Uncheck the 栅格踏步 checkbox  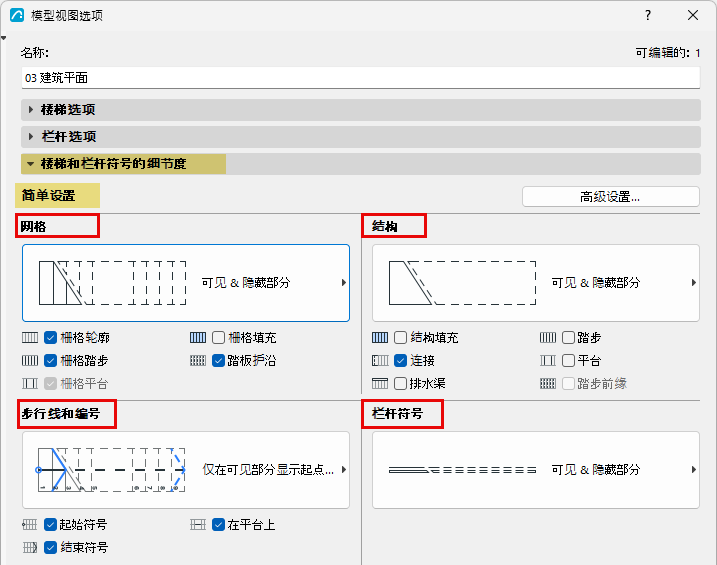(50, 361)
